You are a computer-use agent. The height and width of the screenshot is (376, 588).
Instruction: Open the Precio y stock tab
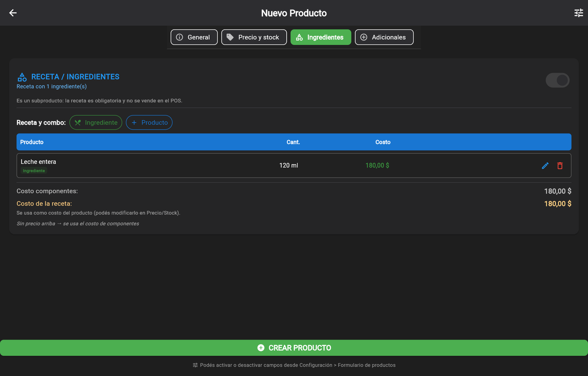(x=254, y=37)
